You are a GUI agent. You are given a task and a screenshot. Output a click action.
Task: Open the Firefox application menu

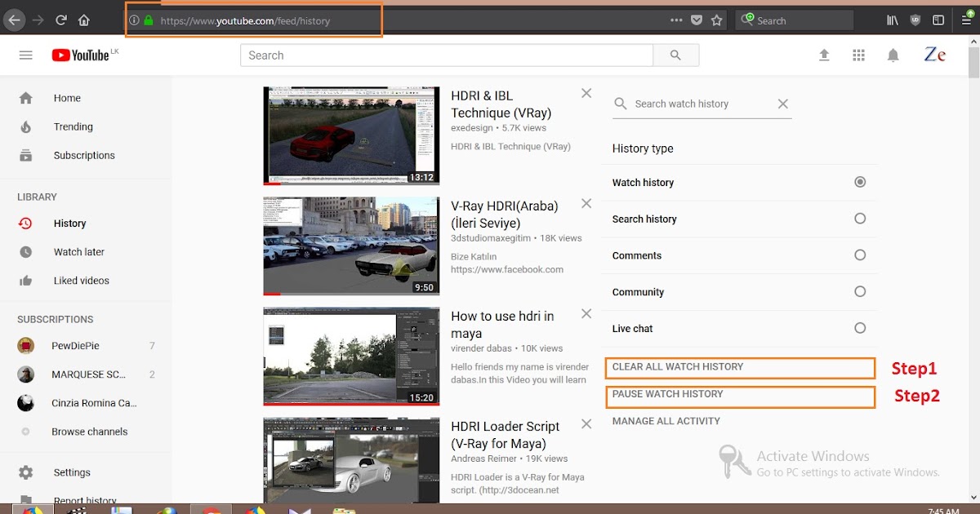click(x=965, y=20)
